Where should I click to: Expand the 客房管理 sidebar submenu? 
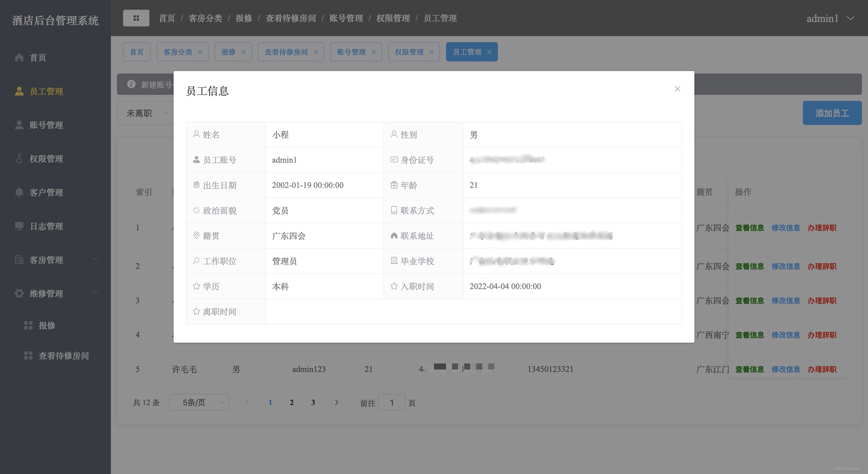(95, 259)
